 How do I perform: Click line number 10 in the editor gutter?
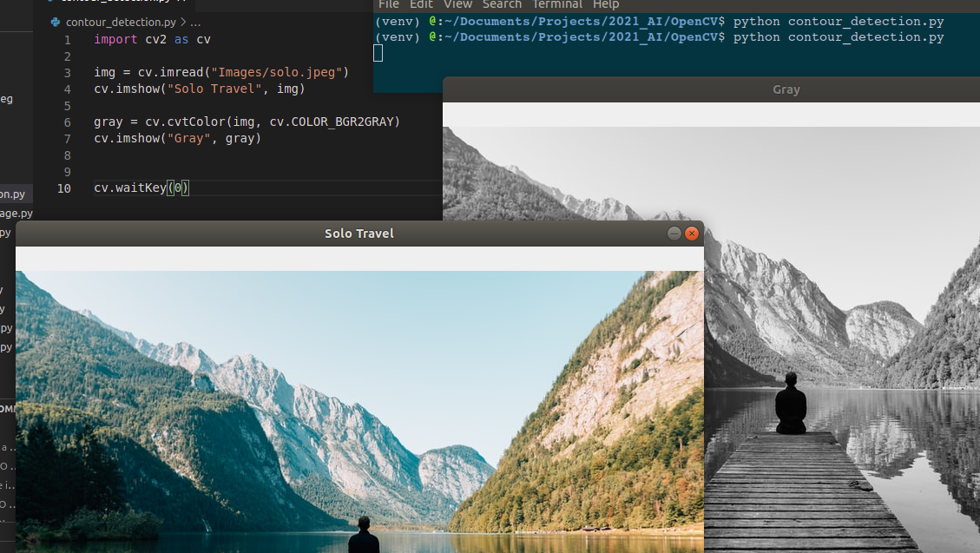[63, 188]
